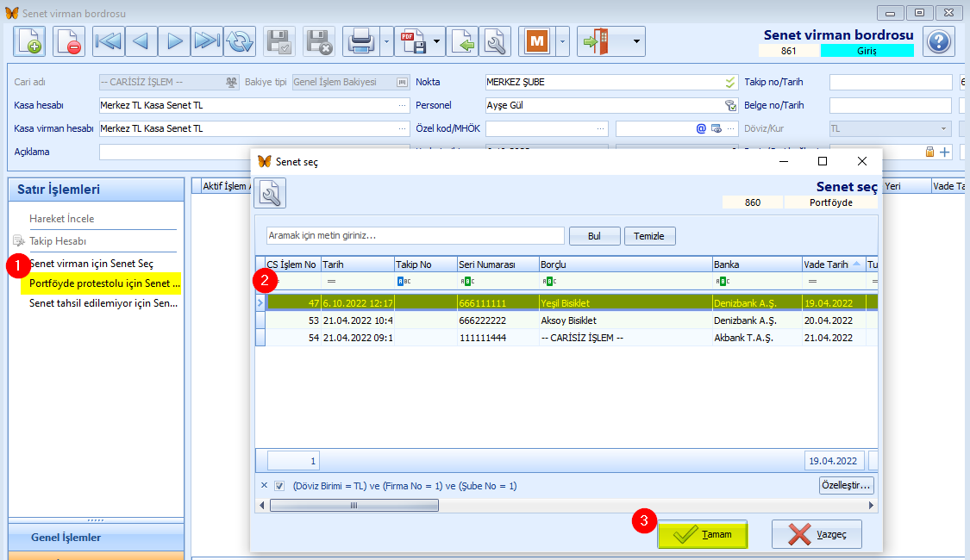Open the dropdown arrow beside the exit door icon

coord(636,41)
